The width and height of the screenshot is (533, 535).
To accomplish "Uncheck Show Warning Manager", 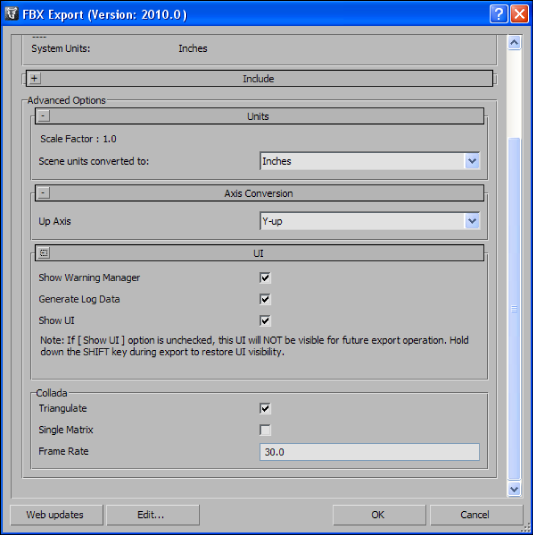I will [x=265, y=278].
